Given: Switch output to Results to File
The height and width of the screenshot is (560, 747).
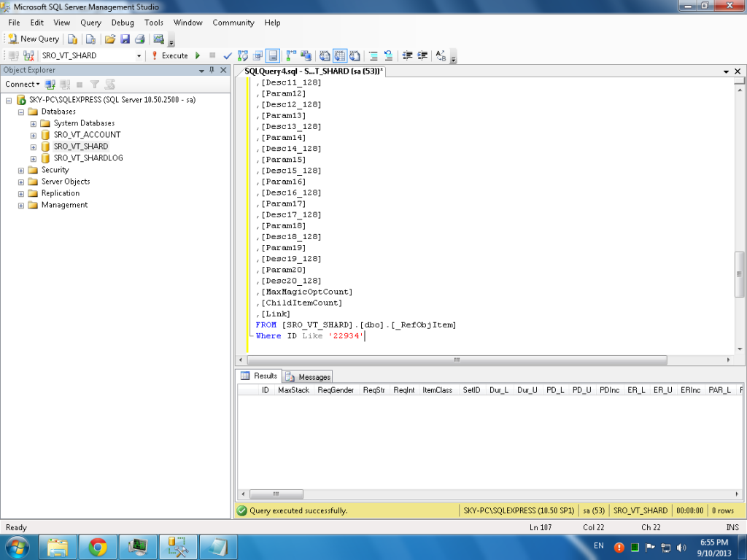Looking at the screenshot, I should (x=355, y=55).
